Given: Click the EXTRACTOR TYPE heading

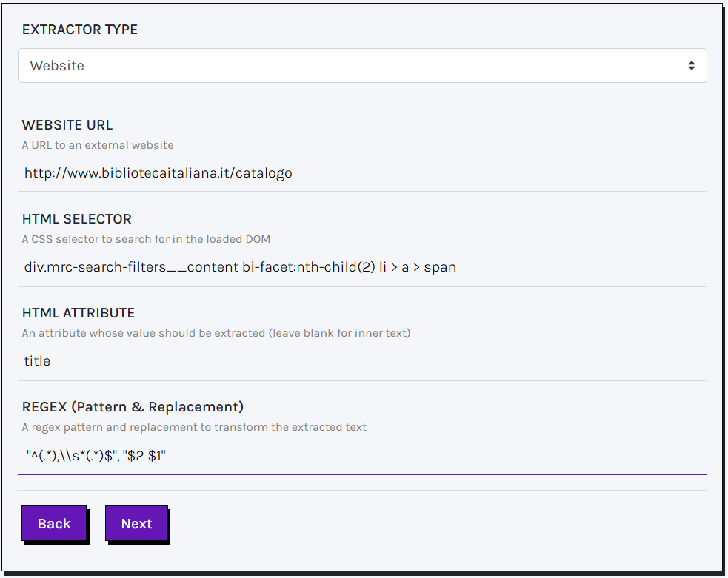Looking at the screenshot, I should point(79,30).
